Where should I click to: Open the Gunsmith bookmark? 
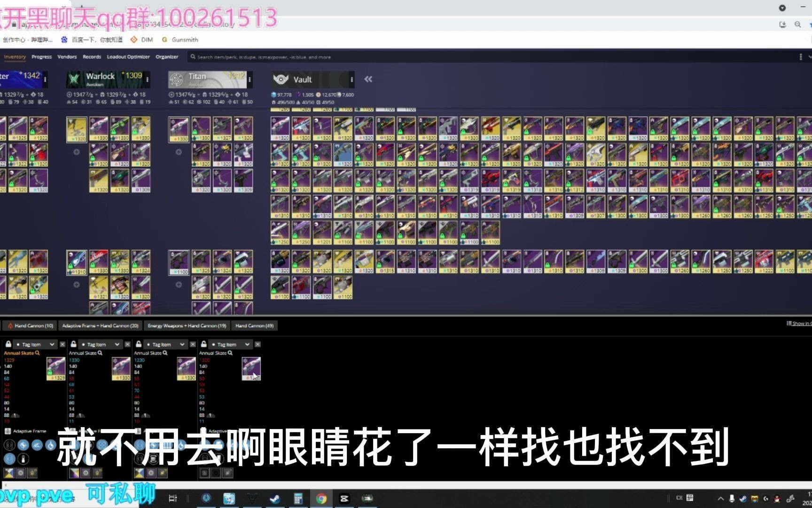click(x=180, y=40)
